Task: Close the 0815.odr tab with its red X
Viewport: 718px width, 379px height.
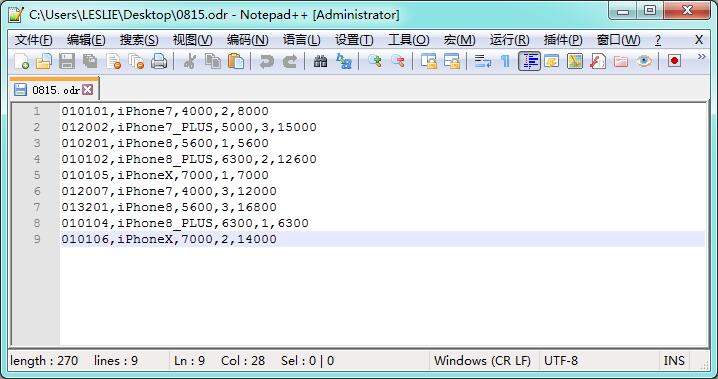Action: [x=87, y=89]
